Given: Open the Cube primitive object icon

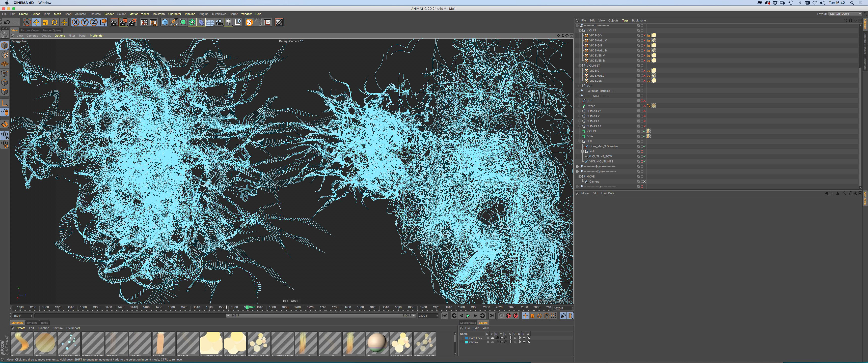Looking at the screenshot, I should click(x=165, y=22).
